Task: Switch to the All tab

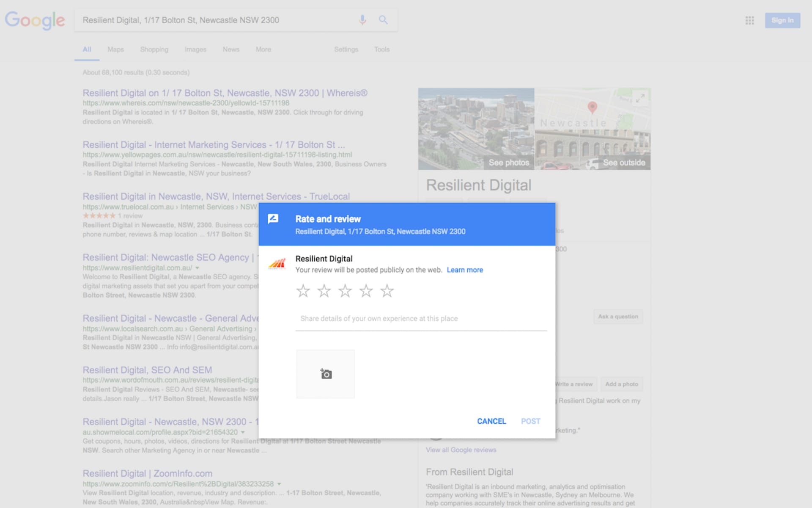Action: coord(87,50)
